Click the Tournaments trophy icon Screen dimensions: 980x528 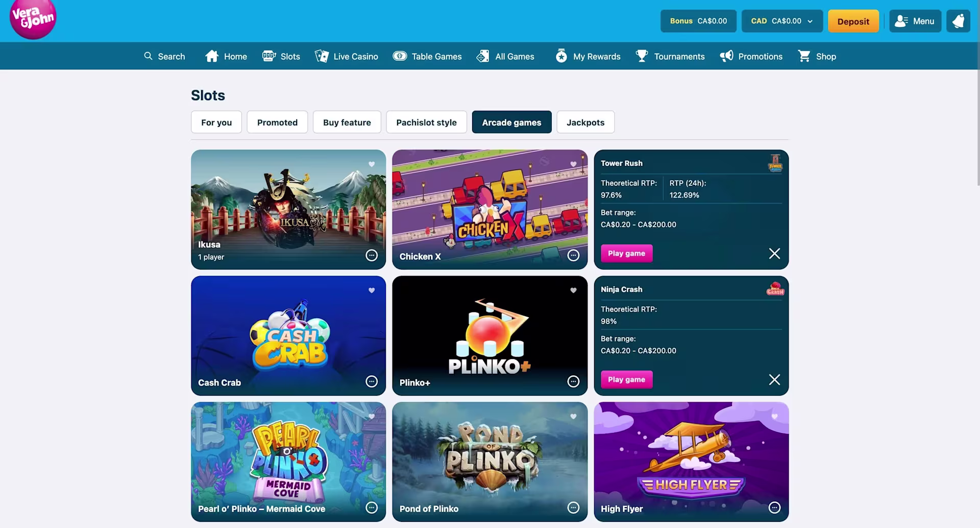pos(642,56)
